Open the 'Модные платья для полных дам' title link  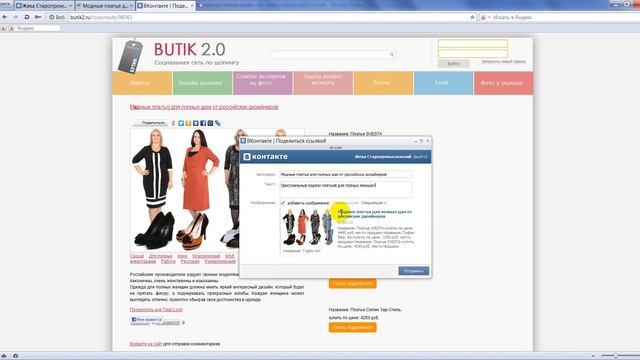[204, 107]
